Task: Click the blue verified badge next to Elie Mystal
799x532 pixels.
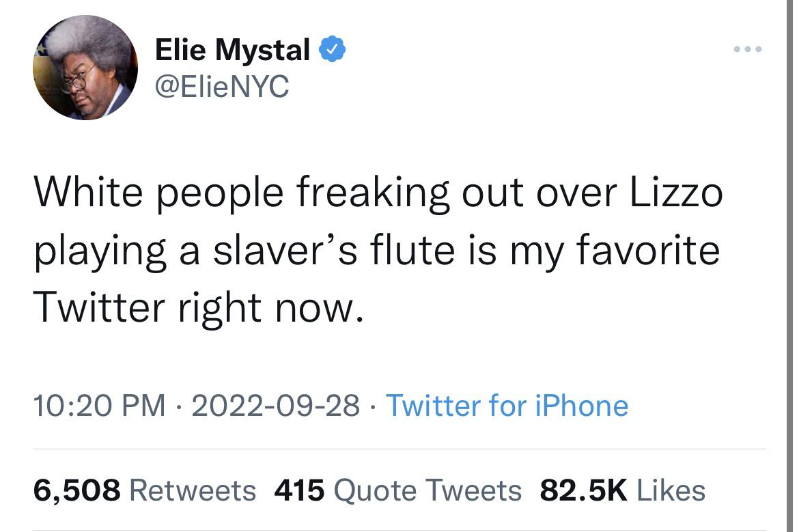Action: 333,48
